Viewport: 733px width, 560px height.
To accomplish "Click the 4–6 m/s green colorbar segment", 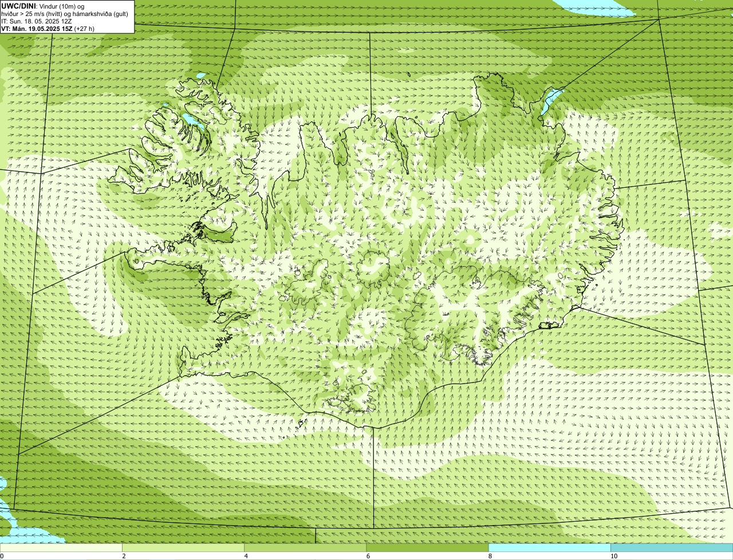I will point(305,547).
